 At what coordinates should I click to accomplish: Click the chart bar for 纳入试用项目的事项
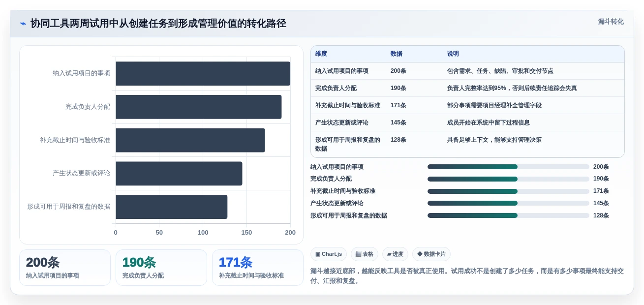click(x=203, y=73)
